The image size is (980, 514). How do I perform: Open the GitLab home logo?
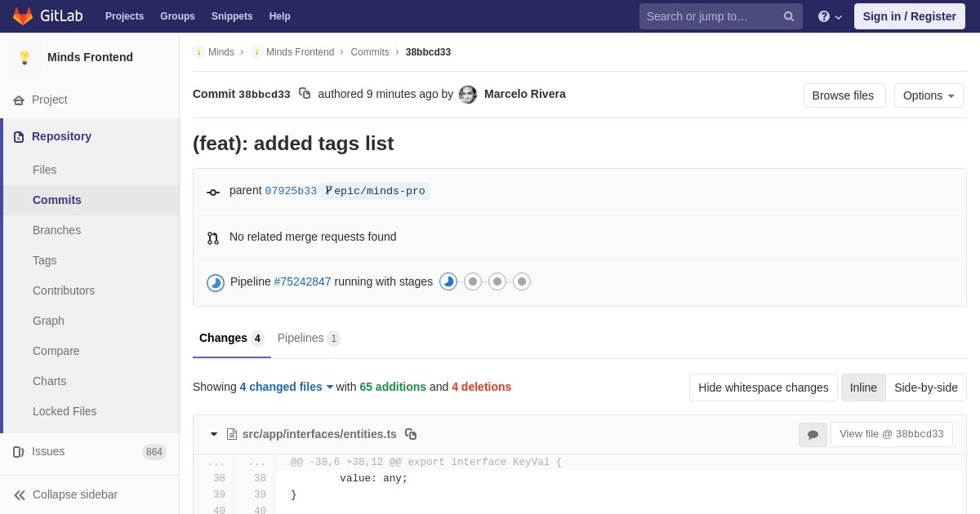click(x=47, y=16)
